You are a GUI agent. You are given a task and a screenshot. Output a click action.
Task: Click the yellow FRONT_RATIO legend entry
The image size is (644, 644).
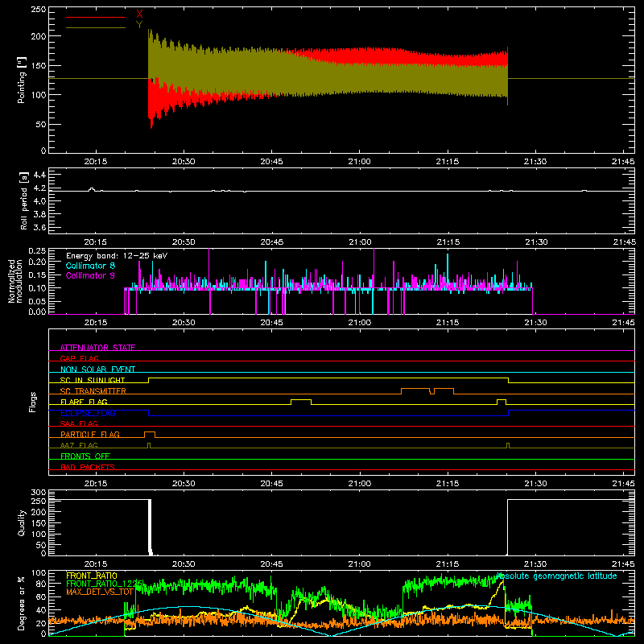click(92, 576)
